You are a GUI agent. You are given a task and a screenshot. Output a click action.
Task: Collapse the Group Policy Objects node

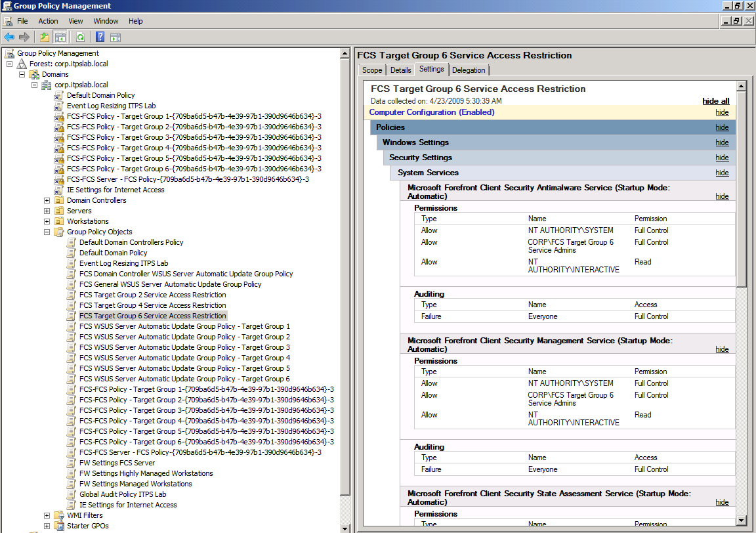(x=47, y=232)
